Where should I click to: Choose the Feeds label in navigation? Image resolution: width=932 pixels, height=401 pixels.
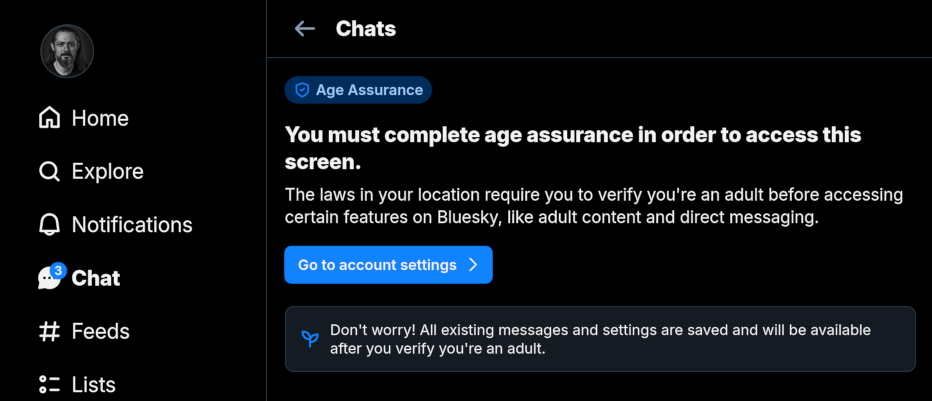click(100, 331)
